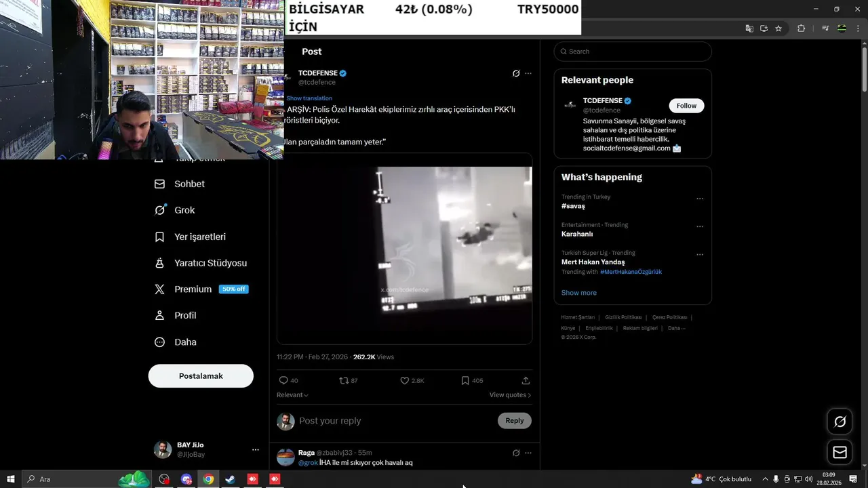Follow TCDEFENSE in Relevant people

(x=686, y=106)
